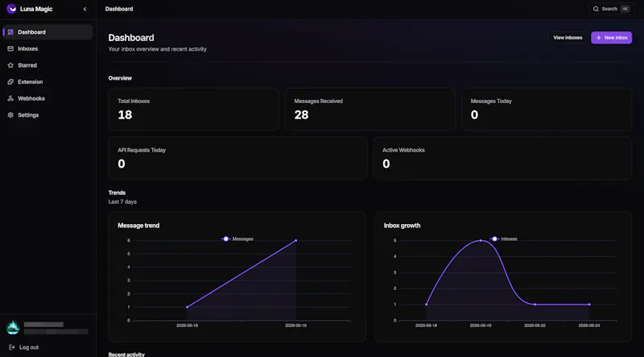The height and width of the screenshot is (357, 644).
Task: Open the Messages Today card
Action: [x=547, y=109]
